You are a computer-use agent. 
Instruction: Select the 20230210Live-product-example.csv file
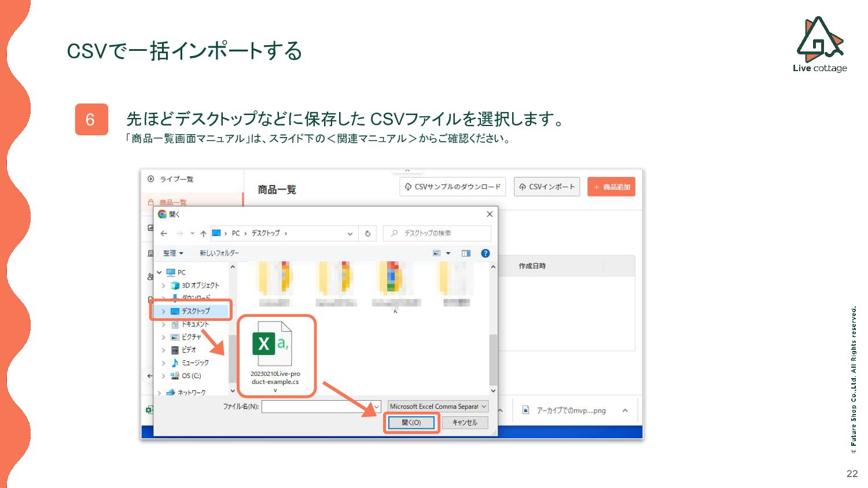[275, 357]
